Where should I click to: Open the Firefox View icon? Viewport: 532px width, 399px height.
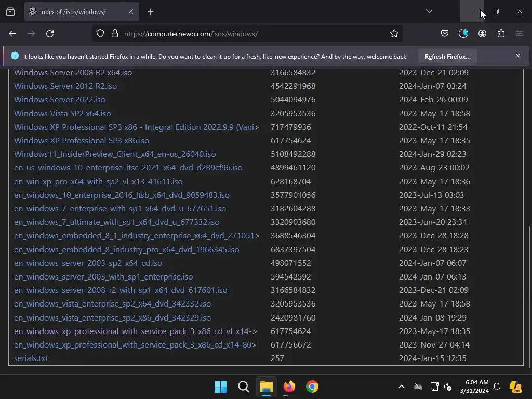(x=10, y=11)
